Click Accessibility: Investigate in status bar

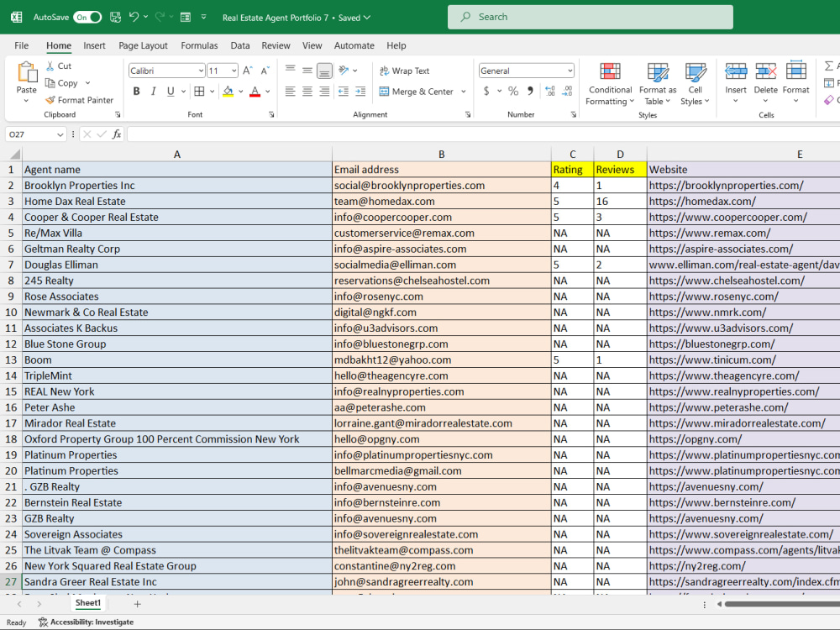(x=87, y=622)
